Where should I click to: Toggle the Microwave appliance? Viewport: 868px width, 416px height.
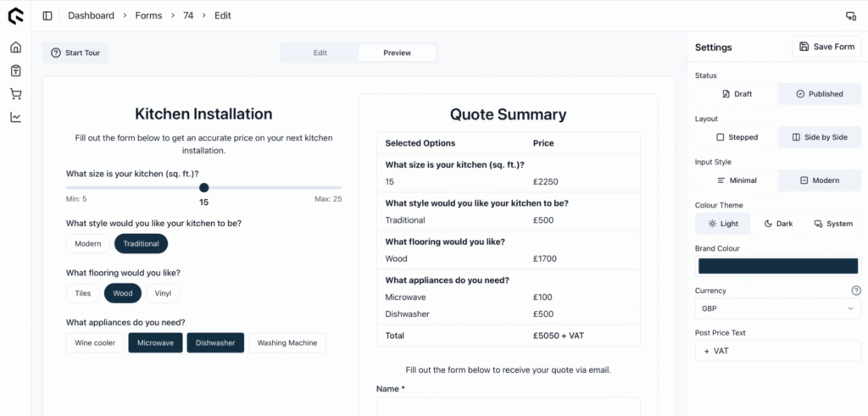point(156,343)
